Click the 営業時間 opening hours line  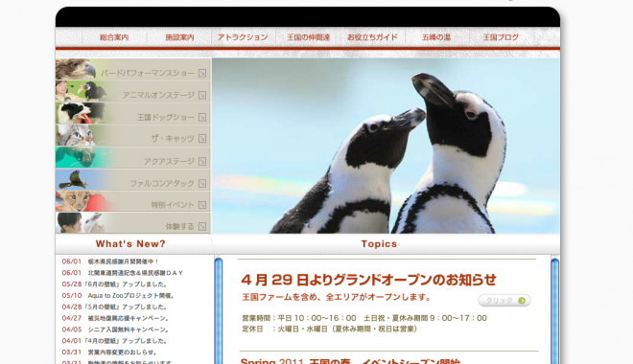tap(364, 318)
